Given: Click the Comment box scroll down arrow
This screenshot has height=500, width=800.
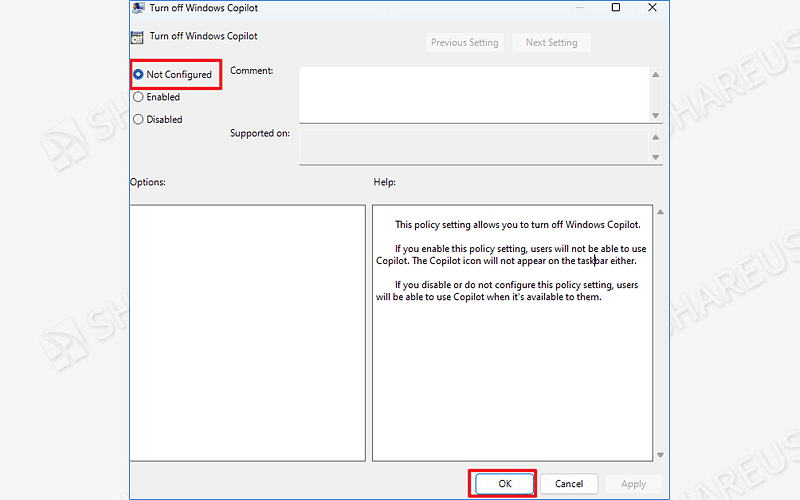Looking at the screenshot, I should (656, 115).
